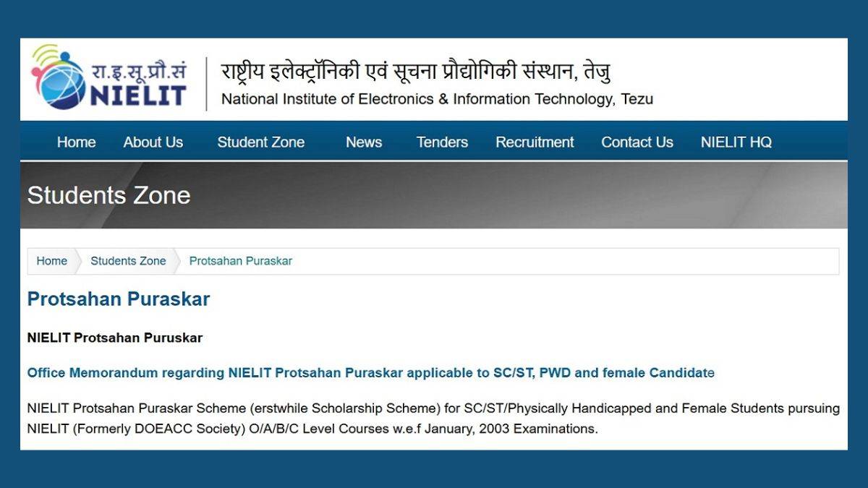Open the Tenders menu item
The width and height of the screenshot is (868, 488).
click(x=442, y=142)
